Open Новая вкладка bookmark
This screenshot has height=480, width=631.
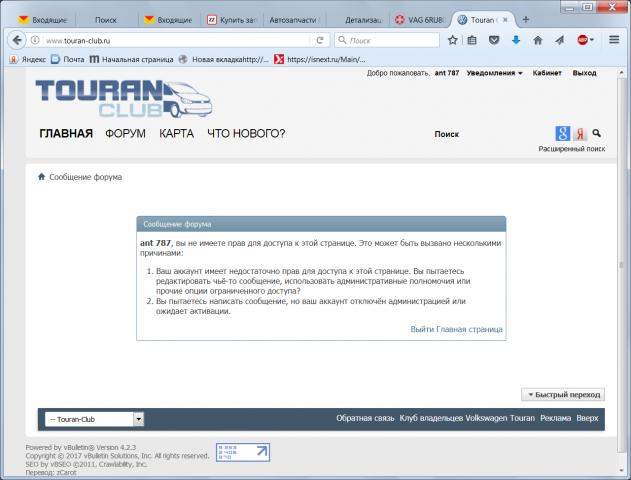pos(224,60)
